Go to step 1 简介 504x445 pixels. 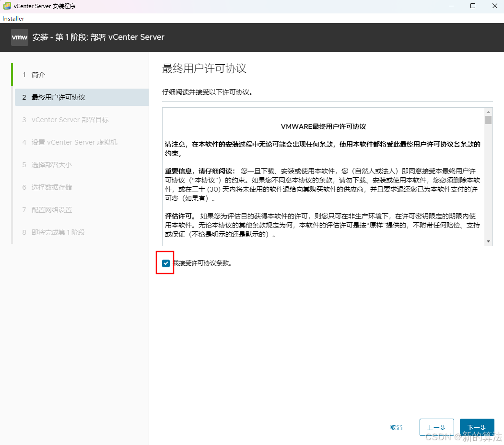pos(82,75)
